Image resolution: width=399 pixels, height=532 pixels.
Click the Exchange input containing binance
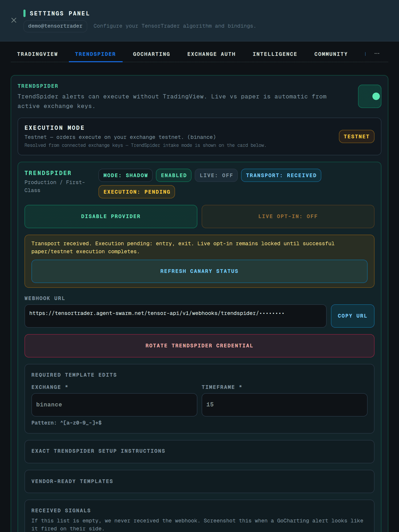tap(114, 405)
